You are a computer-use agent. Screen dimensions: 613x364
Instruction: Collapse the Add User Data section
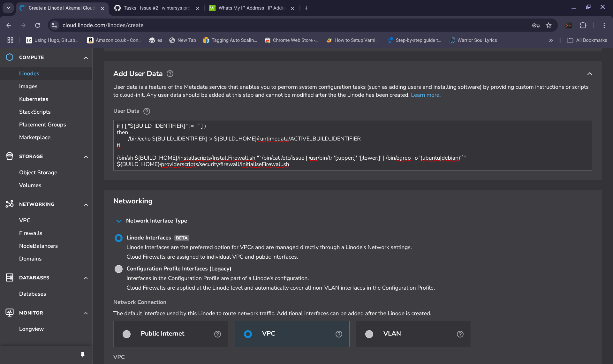click(589, 74)
